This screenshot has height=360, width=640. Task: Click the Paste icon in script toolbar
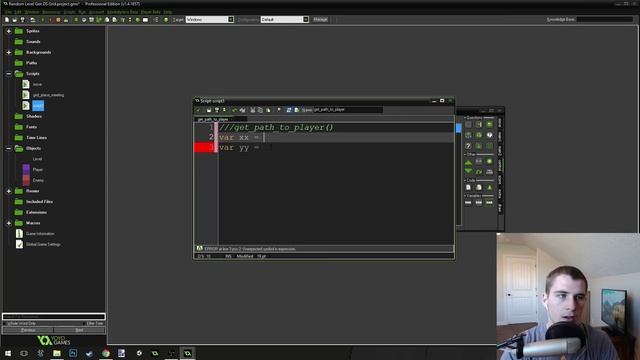click(268, 110)
